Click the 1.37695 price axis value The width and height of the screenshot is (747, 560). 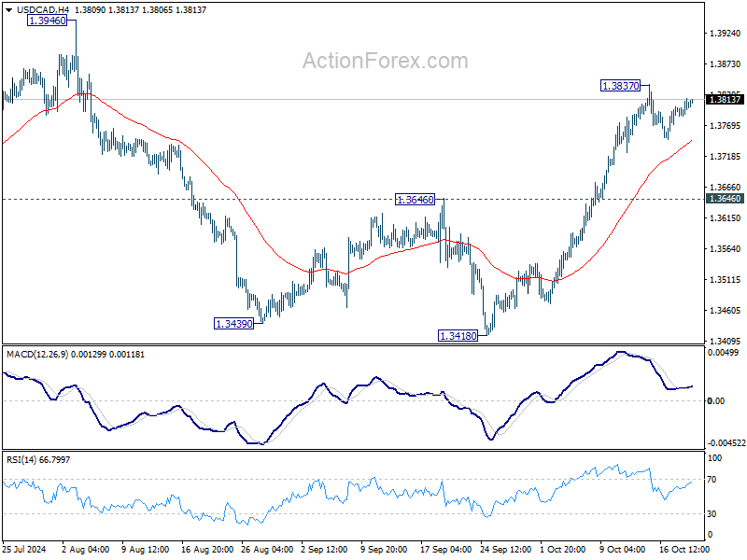click(x=726, y=126)
